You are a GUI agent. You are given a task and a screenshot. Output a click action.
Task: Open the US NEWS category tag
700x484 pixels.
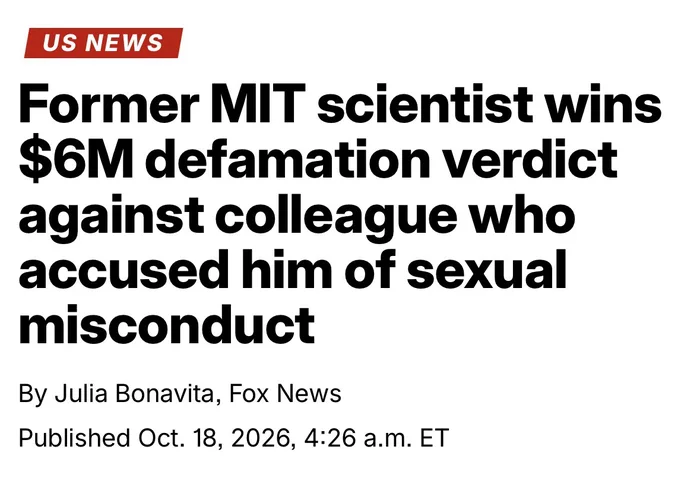point(104,43)
